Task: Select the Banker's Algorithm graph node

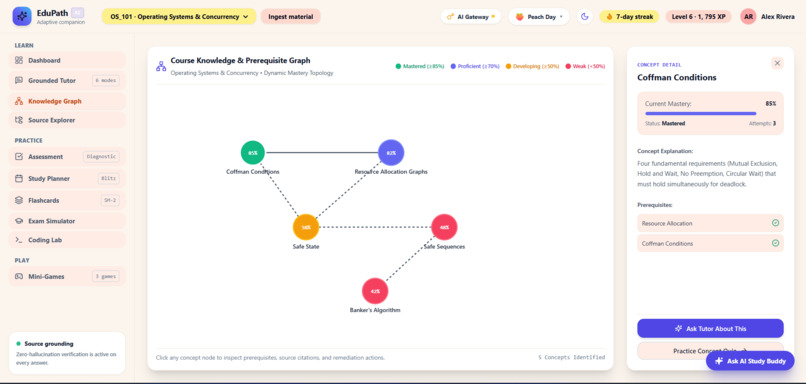Action: pyautogui.click(x=375, y=291)
